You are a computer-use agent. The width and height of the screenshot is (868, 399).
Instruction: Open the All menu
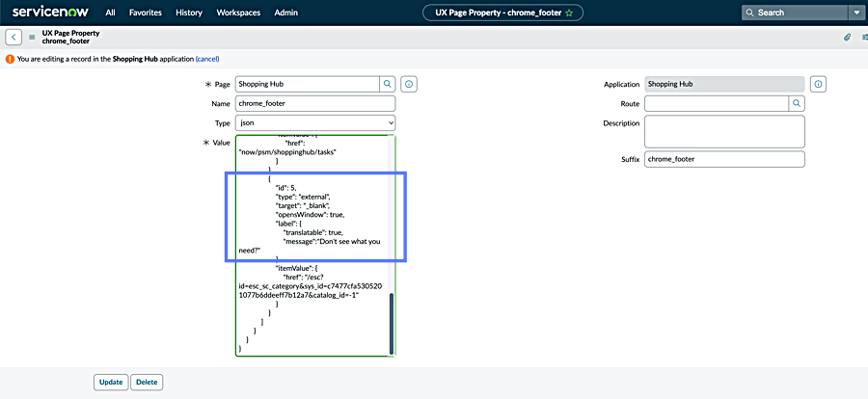(x=110, y=13)
